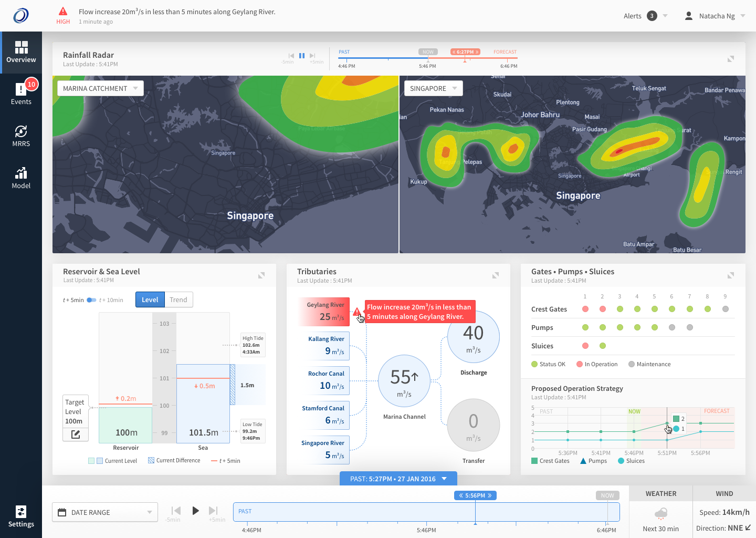This screenshot has width=756, height=538.
Task: Open the Events section in sidebar
Action: click(21, 94)
